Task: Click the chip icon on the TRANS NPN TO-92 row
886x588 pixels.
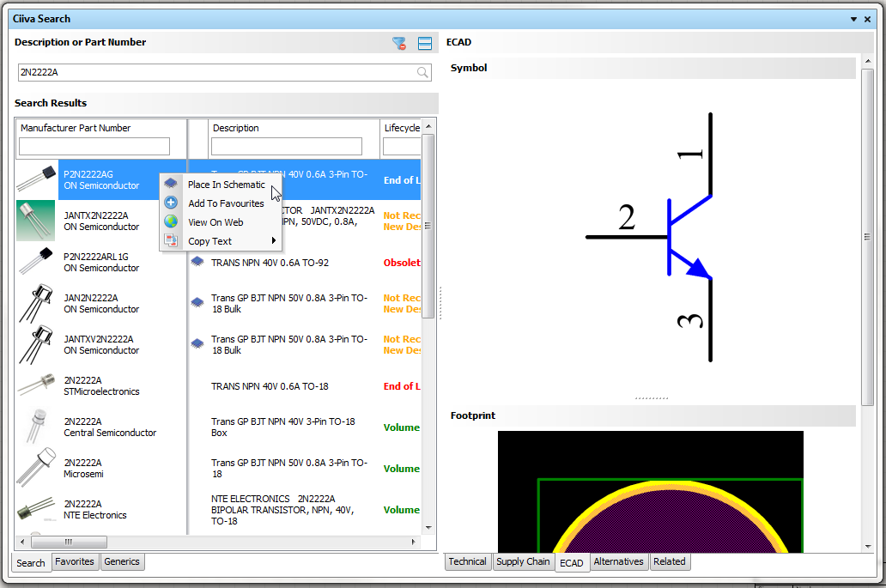Action: click(197, 262)
